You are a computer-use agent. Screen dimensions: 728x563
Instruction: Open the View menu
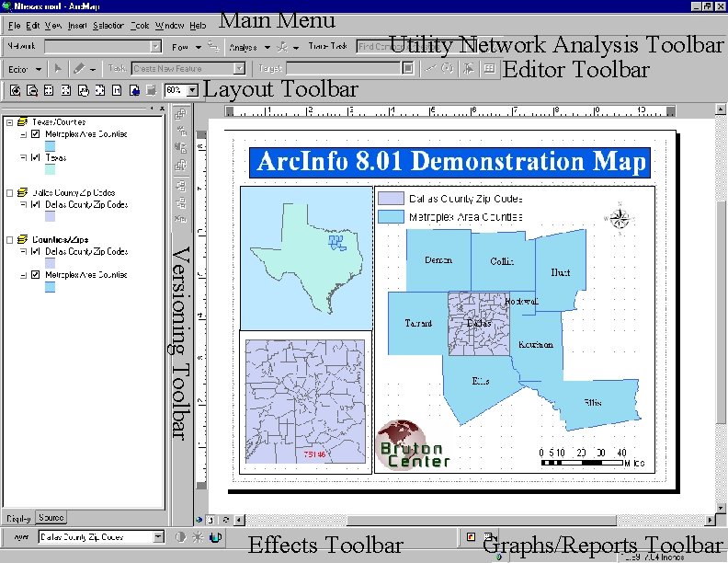pos(53,26)
